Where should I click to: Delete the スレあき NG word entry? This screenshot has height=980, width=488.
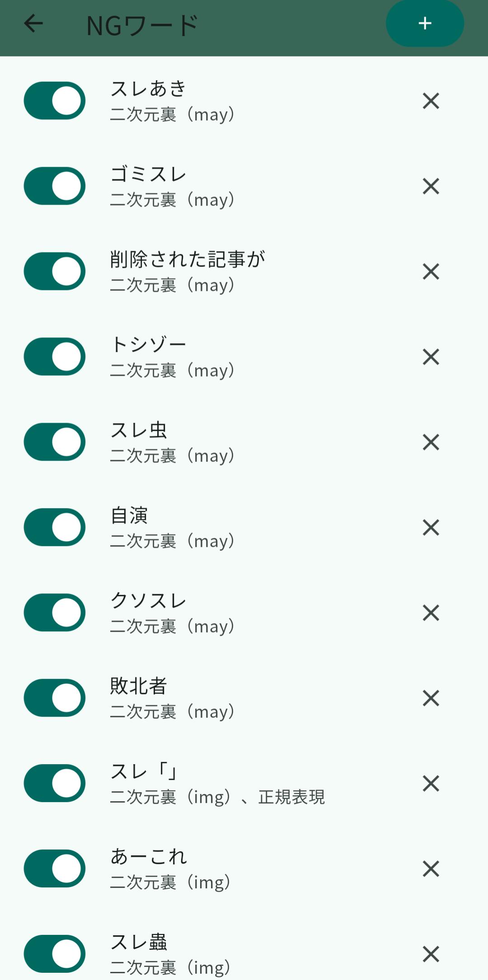coord(431,101)
